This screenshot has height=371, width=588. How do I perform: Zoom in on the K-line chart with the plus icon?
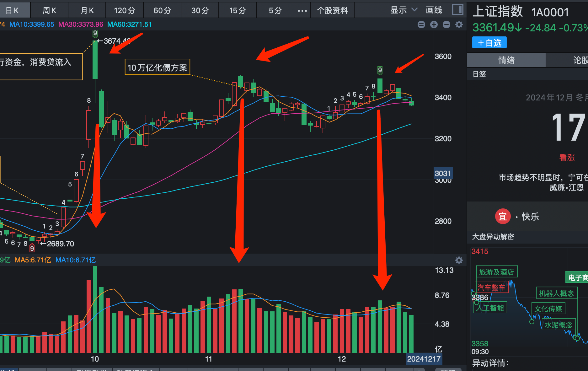[x=434, y=24]
